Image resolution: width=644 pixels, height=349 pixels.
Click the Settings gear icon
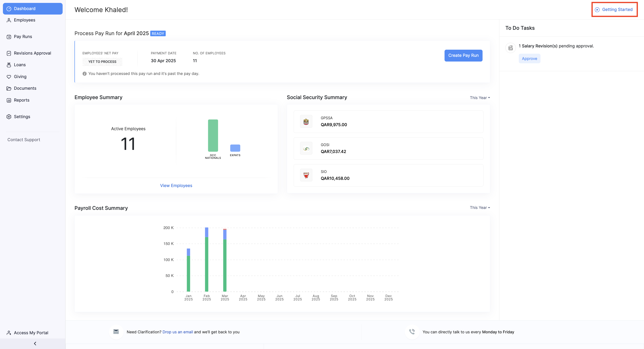pyautogui.click(x=9, y=117)
